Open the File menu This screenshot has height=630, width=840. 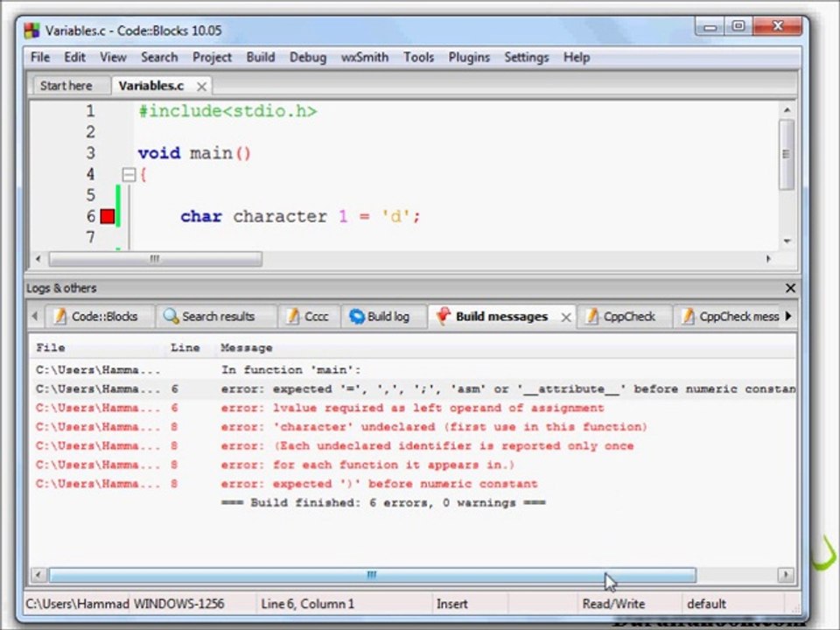[x=40, y=58]
